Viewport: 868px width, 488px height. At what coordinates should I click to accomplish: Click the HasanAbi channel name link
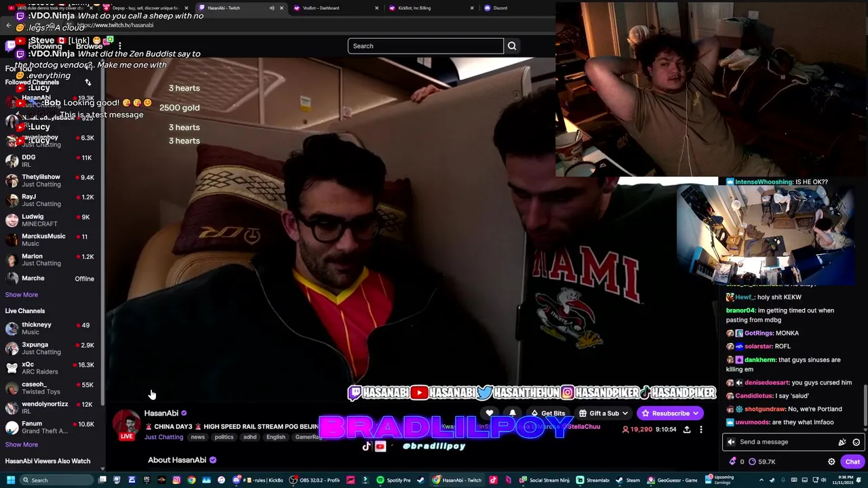pos(161,413)
